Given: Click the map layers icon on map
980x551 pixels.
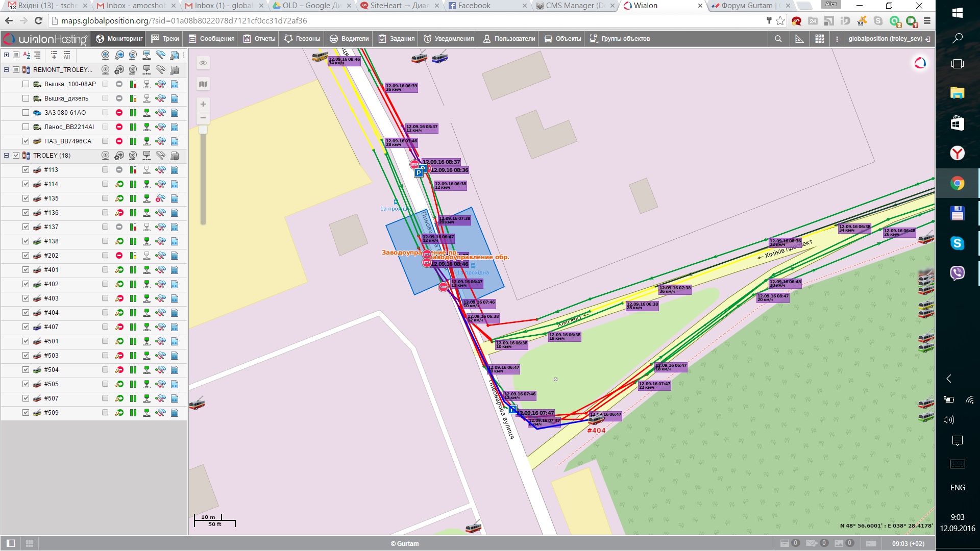Looking at the screenshot, I should (x=203, y=84).
